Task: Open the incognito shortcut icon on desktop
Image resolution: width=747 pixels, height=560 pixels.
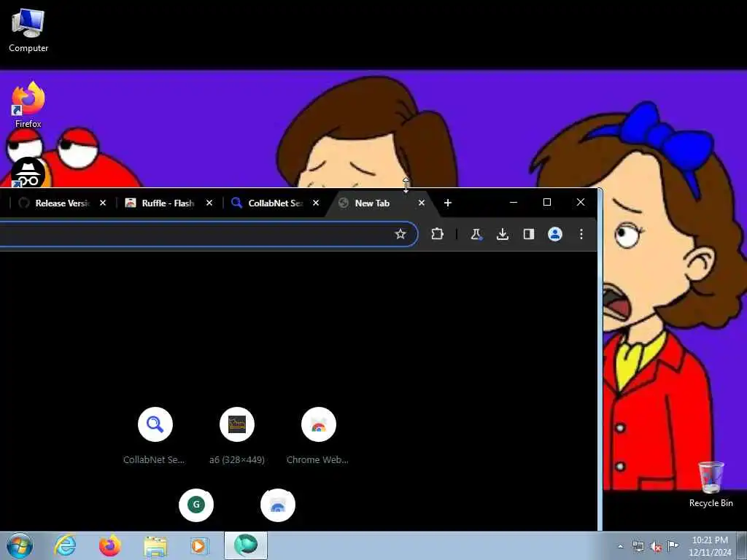Action: (28, 172)
